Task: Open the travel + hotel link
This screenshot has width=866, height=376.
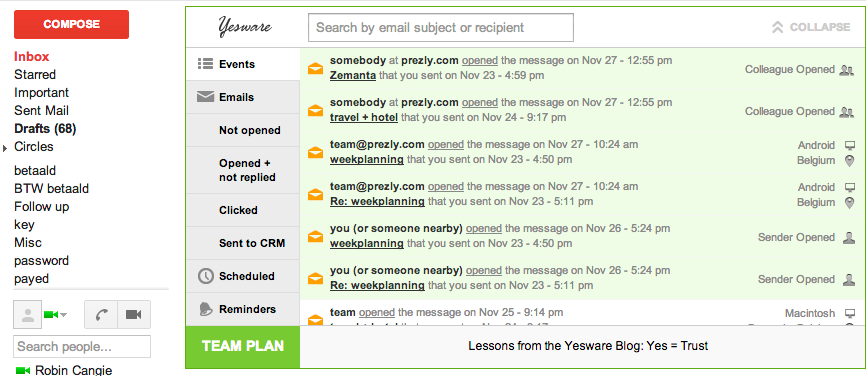Action: [363, 118]
